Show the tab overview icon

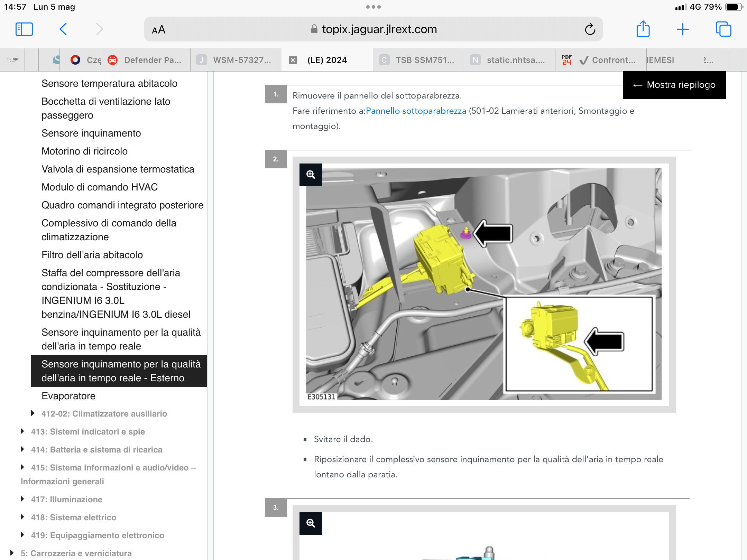point(723,29)
